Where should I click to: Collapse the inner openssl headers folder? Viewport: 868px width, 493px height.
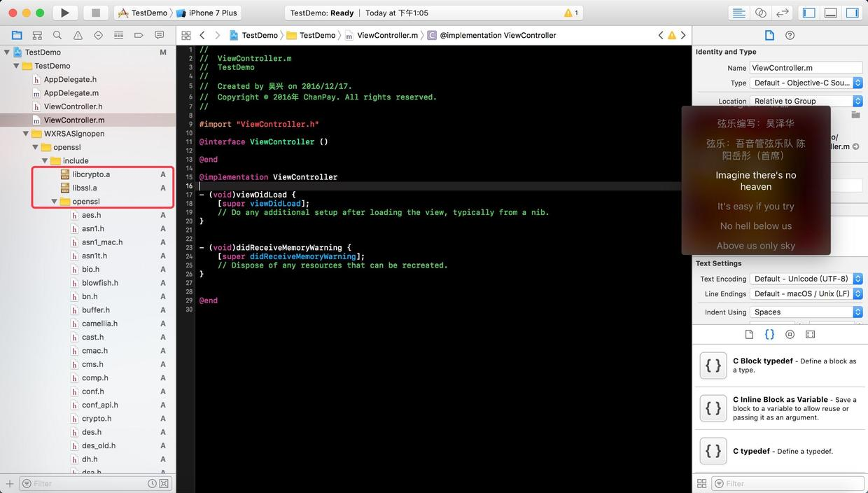[55, 202]
